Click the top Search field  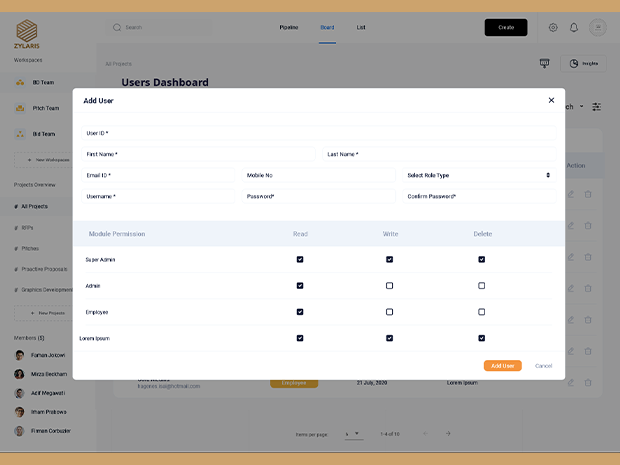click(x=159, y=28)
